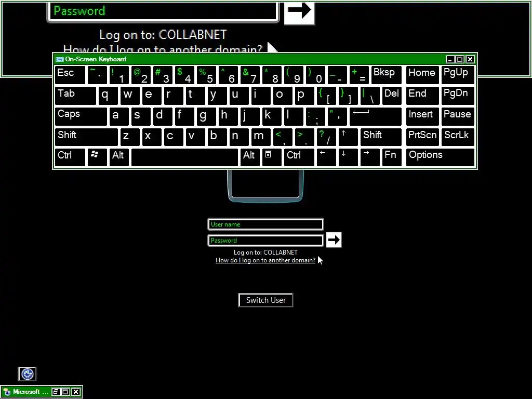Click the a key
The width and height of the screenshot is (532, 399).
[119, 116]
